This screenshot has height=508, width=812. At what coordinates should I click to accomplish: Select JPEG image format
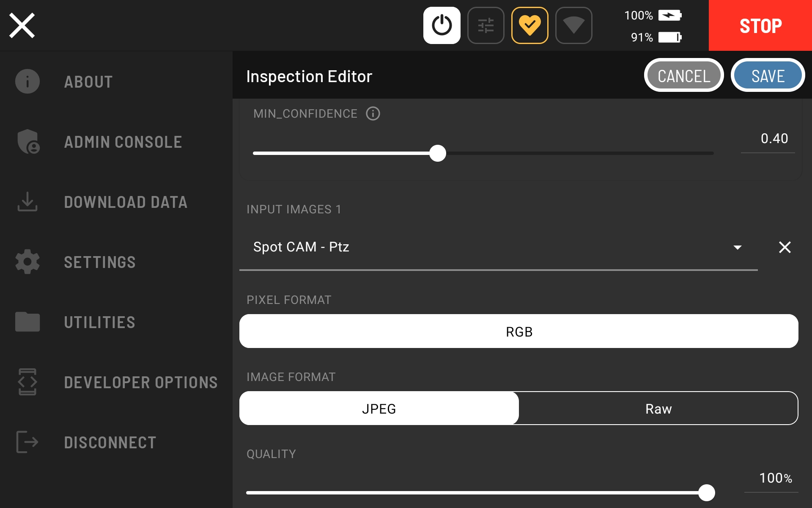point(379,409)
